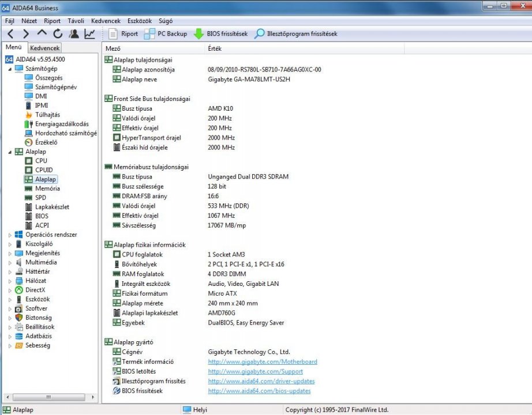Open the Súgó menu
This screenshot has height=415, width=532.
tap(166, 21)
